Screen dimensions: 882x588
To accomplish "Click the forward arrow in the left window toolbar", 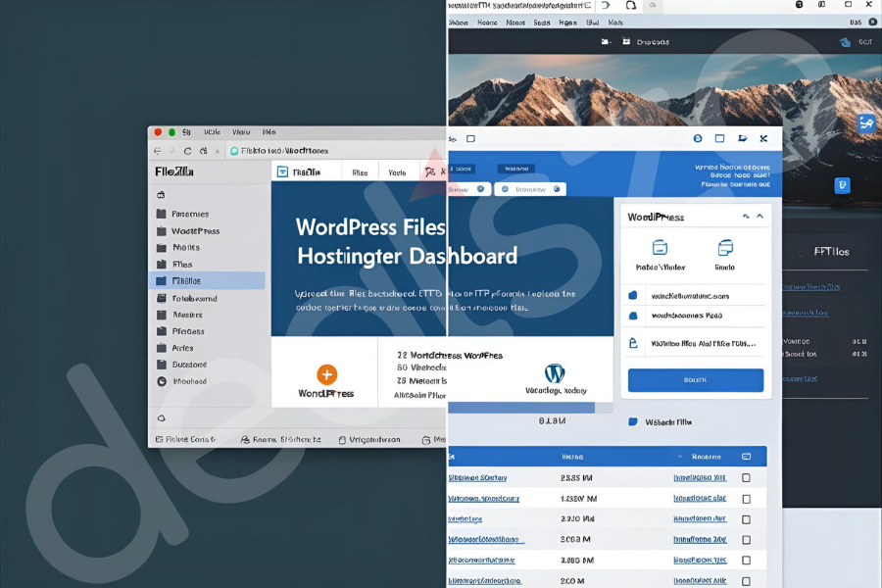I will point(172,151).
